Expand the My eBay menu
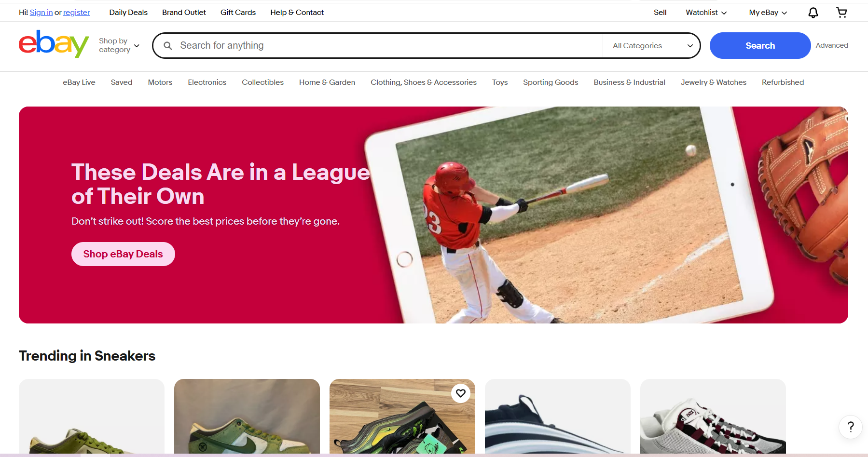Viewport: 868px width, 457px height. (768, 13)
